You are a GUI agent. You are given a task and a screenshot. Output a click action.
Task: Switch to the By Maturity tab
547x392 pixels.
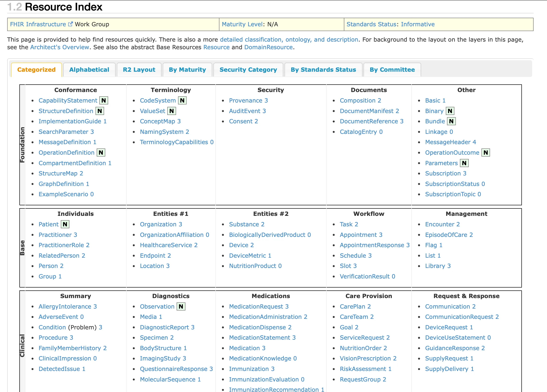point(187,70)
